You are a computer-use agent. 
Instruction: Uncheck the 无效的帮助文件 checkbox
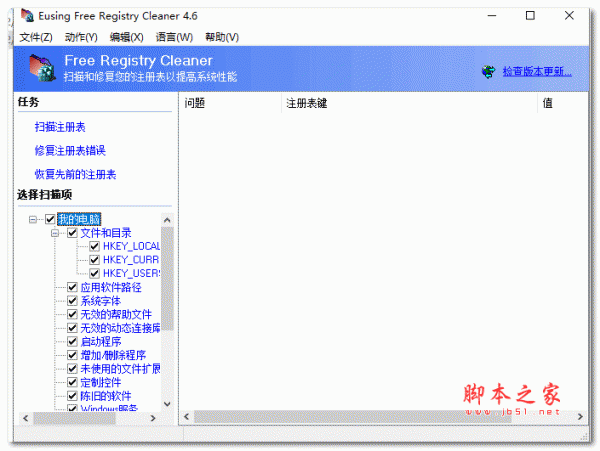point(72,314)
